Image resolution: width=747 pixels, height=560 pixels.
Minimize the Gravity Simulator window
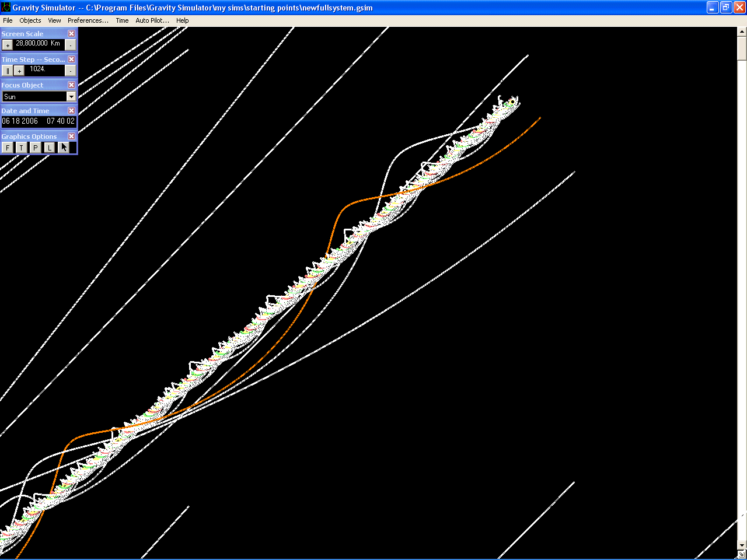pos(713,8)
